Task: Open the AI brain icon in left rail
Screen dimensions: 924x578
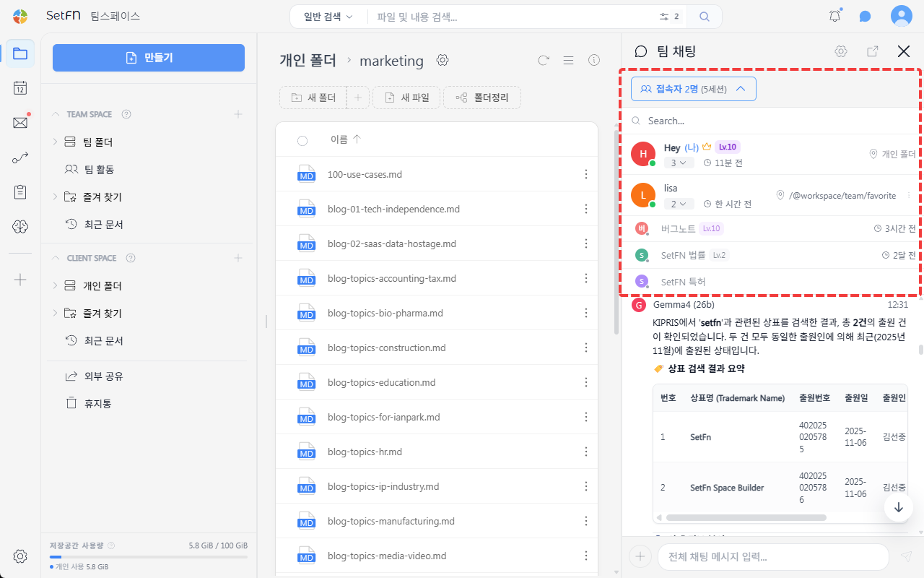Action: (x=20, y=227)
